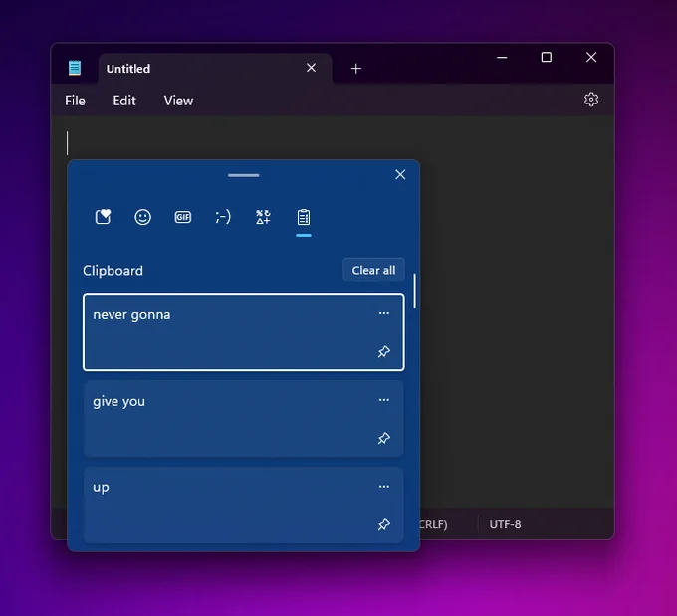The image size is (677, 616).
Task: Click the Notepad app icon
Action: click(x=75, y=68)
